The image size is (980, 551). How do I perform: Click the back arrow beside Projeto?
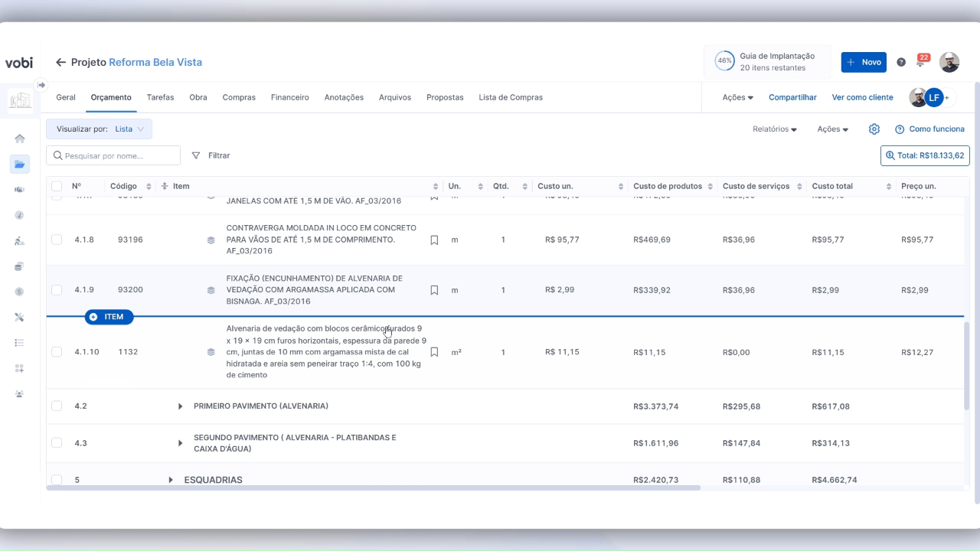point(60,62)
